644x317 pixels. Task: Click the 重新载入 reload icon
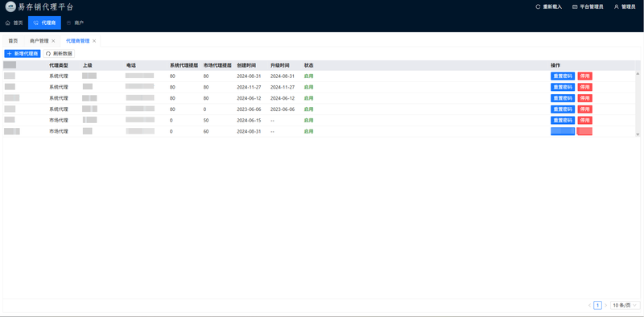coord(538,7)
